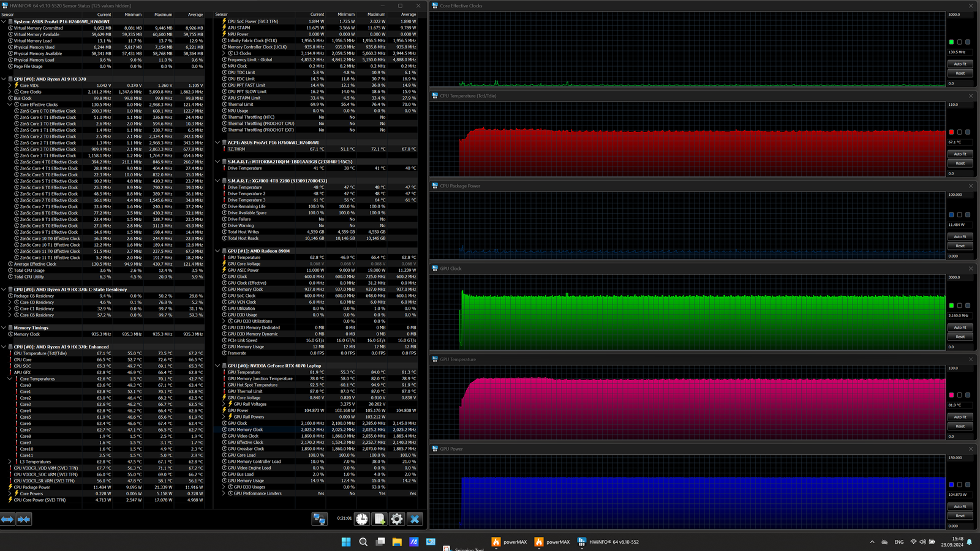980x551 pixels.
Task: Collapse GPU [#1] AMD Radeon 890M group
Action: click(217, 251)
